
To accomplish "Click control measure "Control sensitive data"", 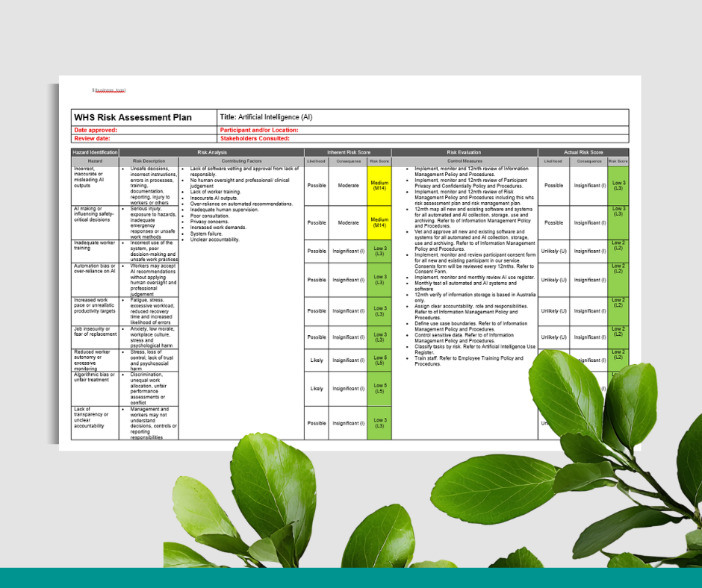I will pos(464,338).
